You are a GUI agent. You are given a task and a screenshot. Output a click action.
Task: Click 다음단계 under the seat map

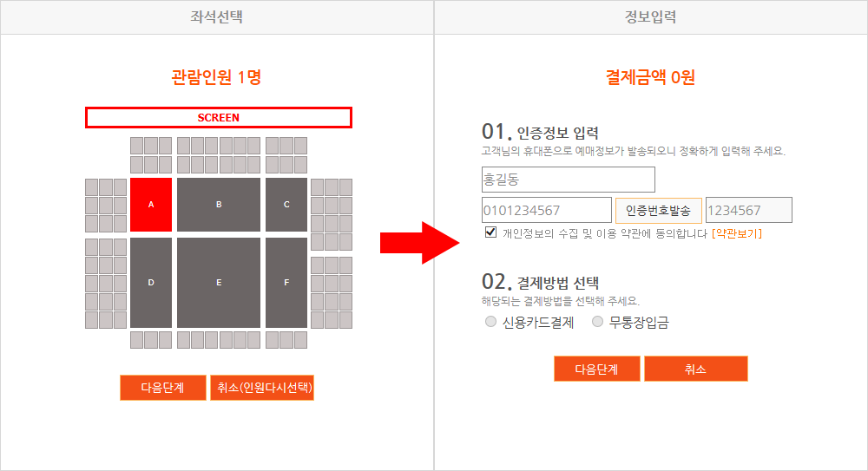pos(163,388)
